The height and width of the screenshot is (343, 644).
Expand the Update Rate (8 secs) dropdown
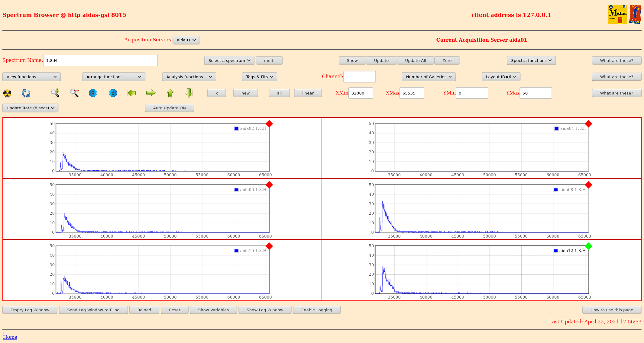tap(30, 108)
